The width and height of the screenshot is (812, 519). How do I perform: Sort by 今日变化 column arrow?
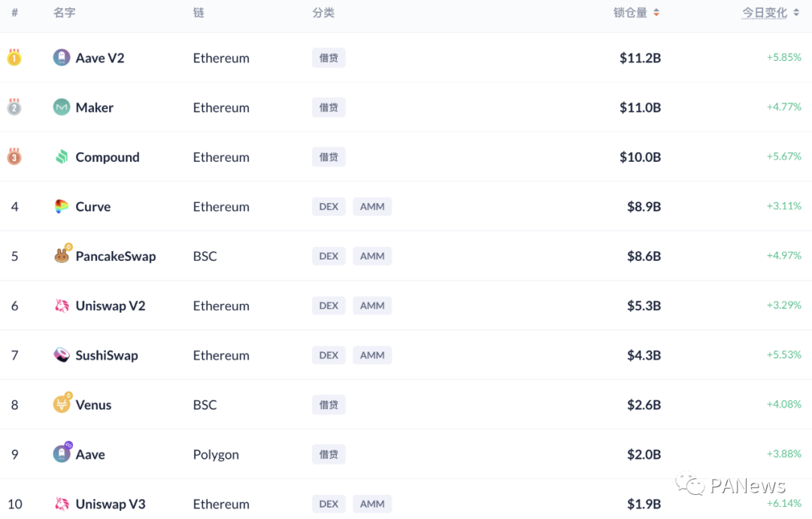coord(796,13)
